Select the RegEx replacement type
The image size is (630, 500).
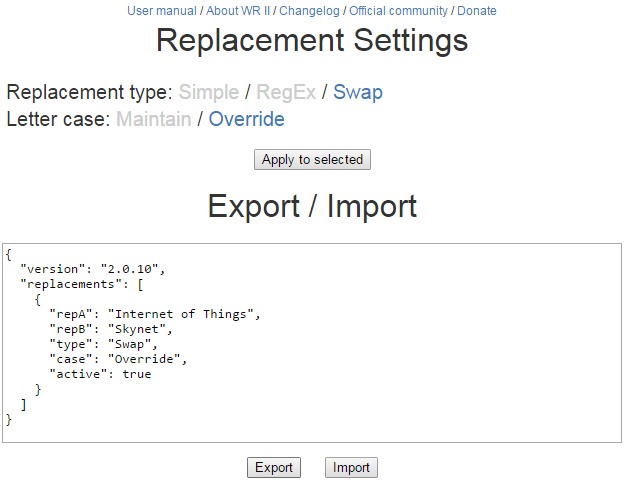[286, 93]
